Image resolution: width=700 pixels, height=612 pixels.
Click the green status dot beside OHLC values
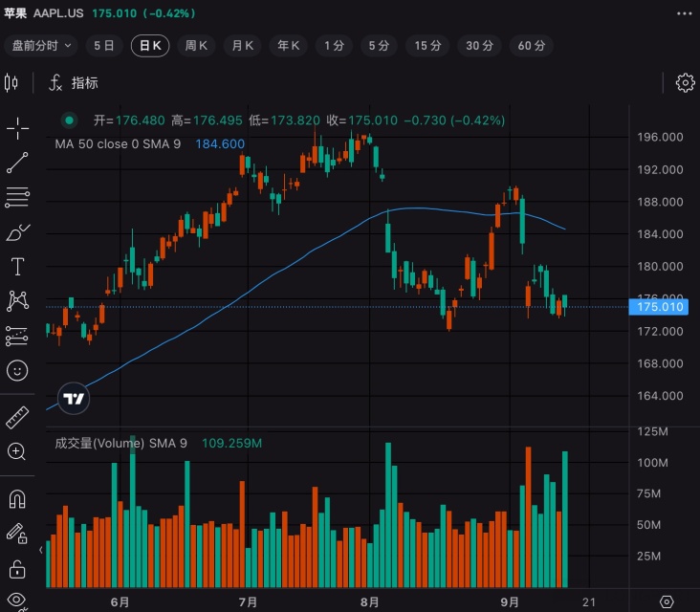(69, 120)
